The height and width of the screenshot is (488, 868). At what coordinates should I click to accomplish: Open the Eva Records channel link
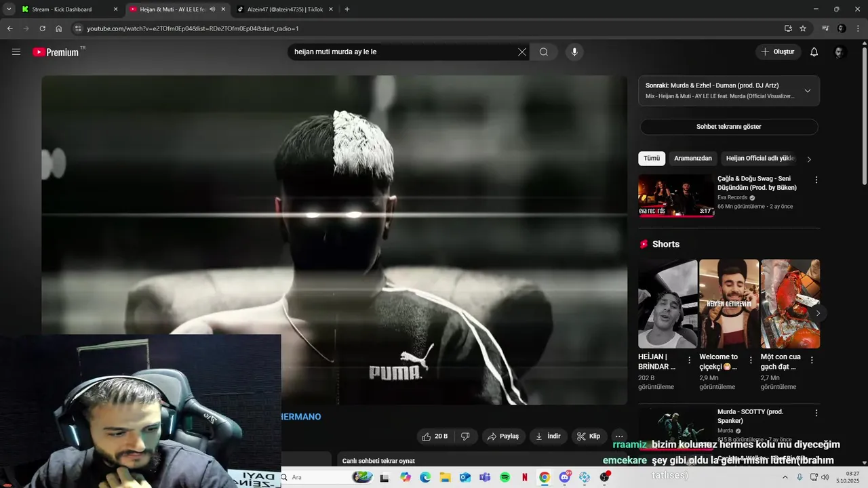point(732,198)
